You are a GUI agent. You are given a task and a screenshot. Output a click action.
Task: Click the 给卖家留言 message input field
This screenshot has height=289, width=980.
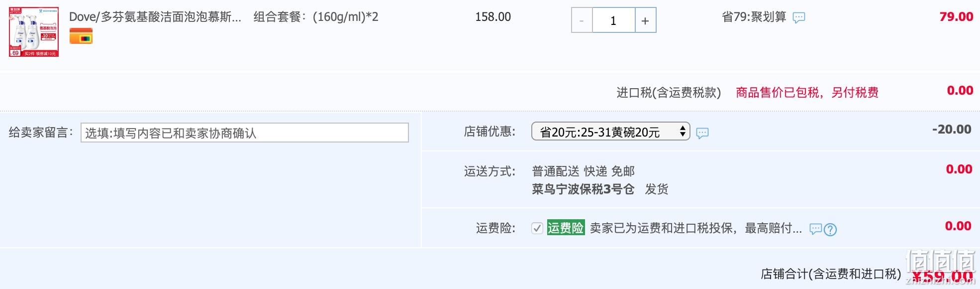(x=245, y=133)
